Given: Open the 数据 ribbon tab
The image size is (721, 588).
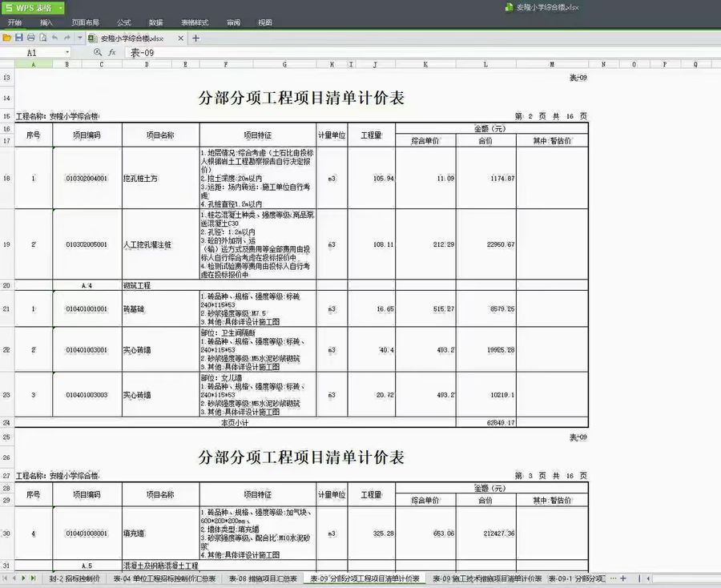Looking at the screenshot, I should coord(156,22).
